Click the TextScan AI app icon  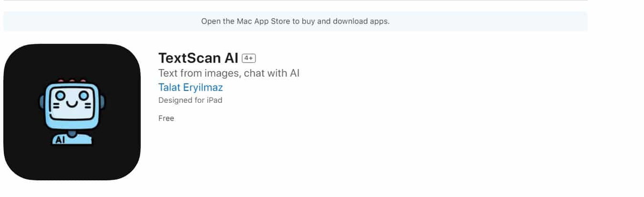[x=72, y=112]
